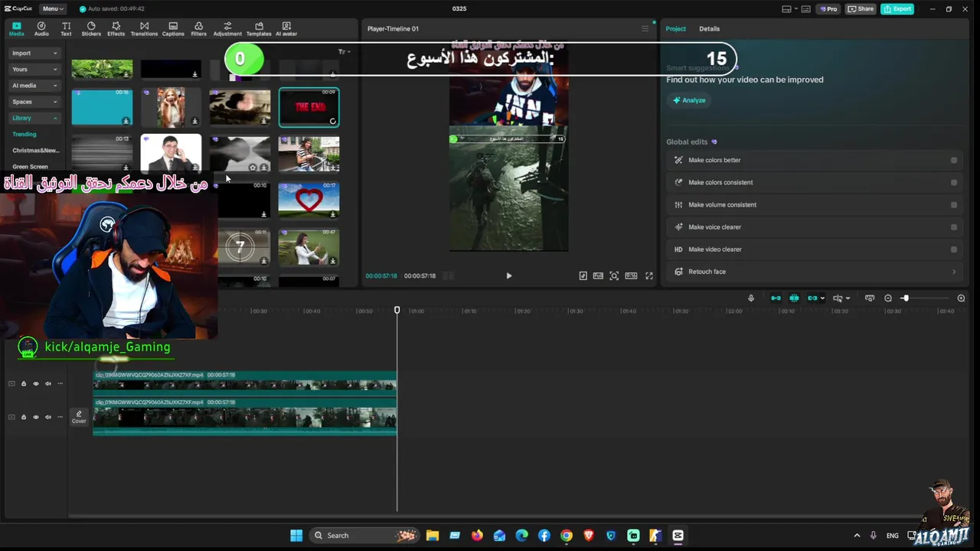Open the Menu dropdown in title bar
Image resolution: width=980 pixels, height=551 pixels.
(x=53, y=9)
